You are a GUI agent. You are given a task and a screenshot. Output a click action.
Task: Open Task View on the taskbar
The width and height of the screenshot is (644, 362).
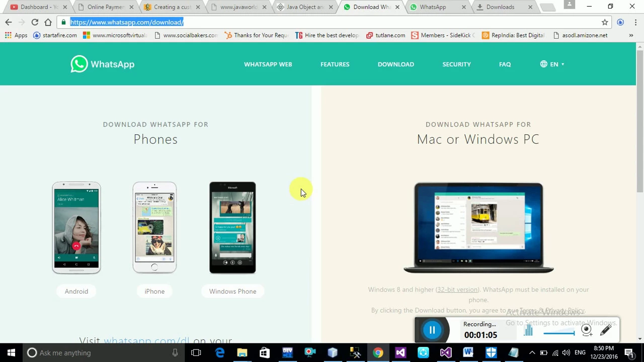point(196,353)
